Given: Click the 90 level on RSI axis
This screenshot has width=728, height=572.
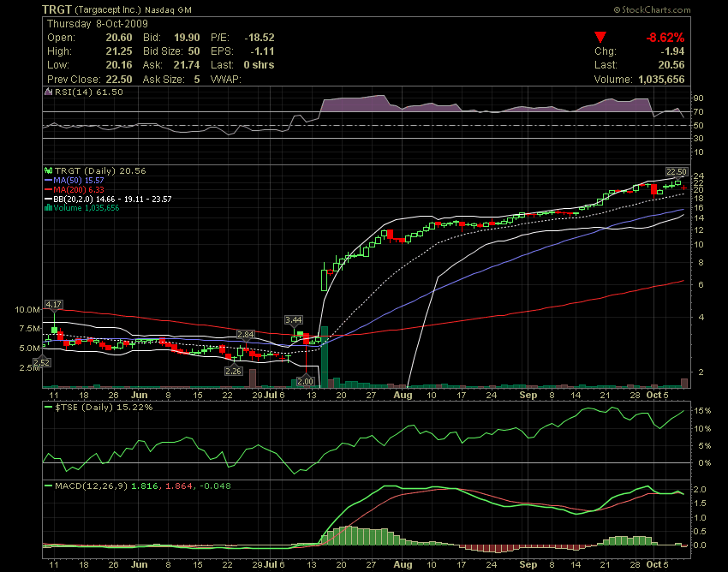Looking at the screenshot, I should [x=699, y=98].
